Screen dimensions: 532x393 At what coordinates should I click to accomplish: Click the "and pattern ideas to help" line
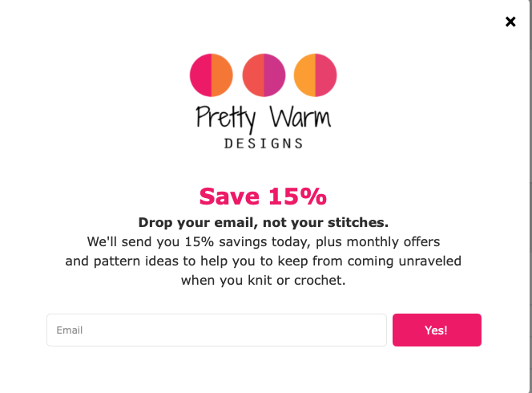point(264,261)
